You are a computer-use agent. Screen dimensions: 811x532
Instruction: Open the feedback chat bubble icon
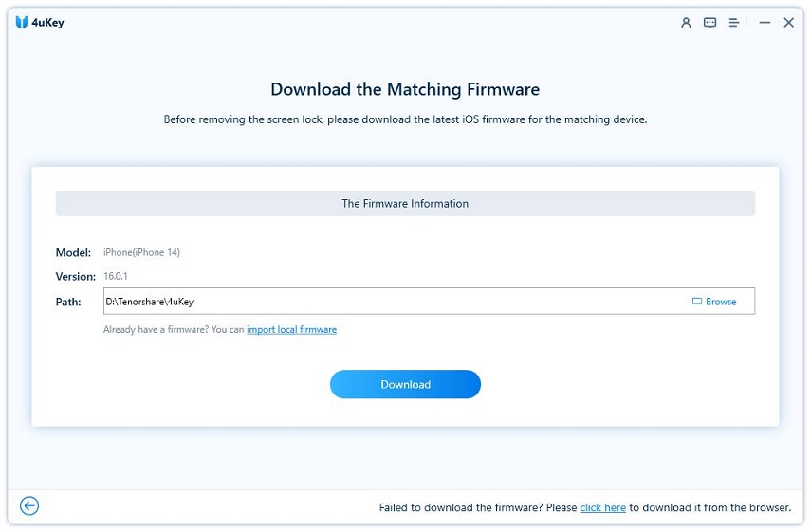(710, 23)
